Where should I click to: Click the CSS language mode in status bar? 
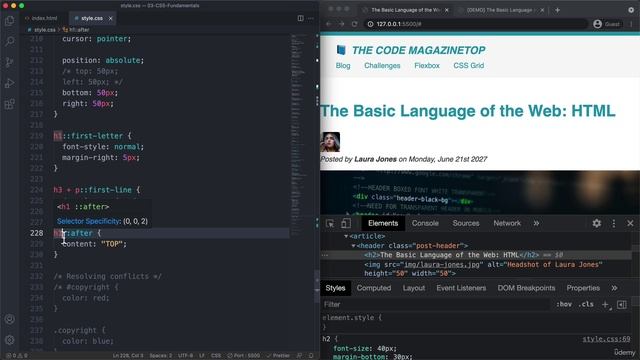click(216, 356)
